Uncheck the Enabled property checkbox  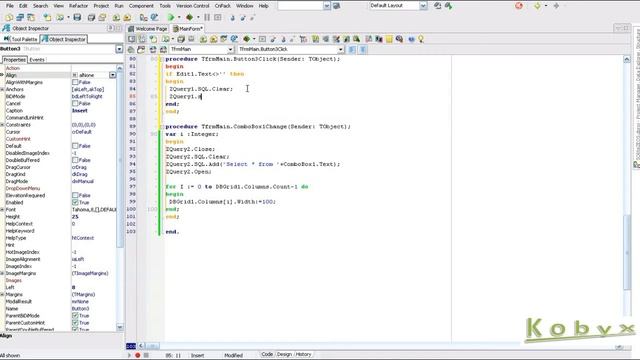click(x=75, y=202)
